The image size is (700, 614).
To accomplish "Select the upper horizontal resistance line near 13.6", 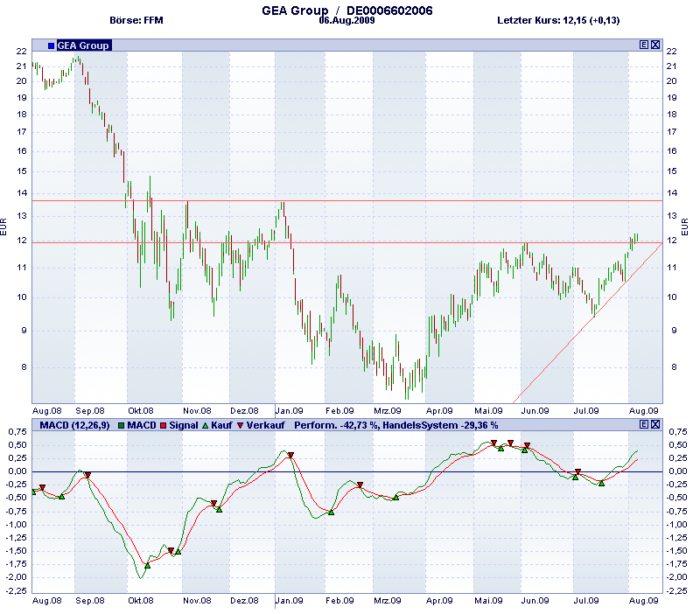I will point(350,201).
